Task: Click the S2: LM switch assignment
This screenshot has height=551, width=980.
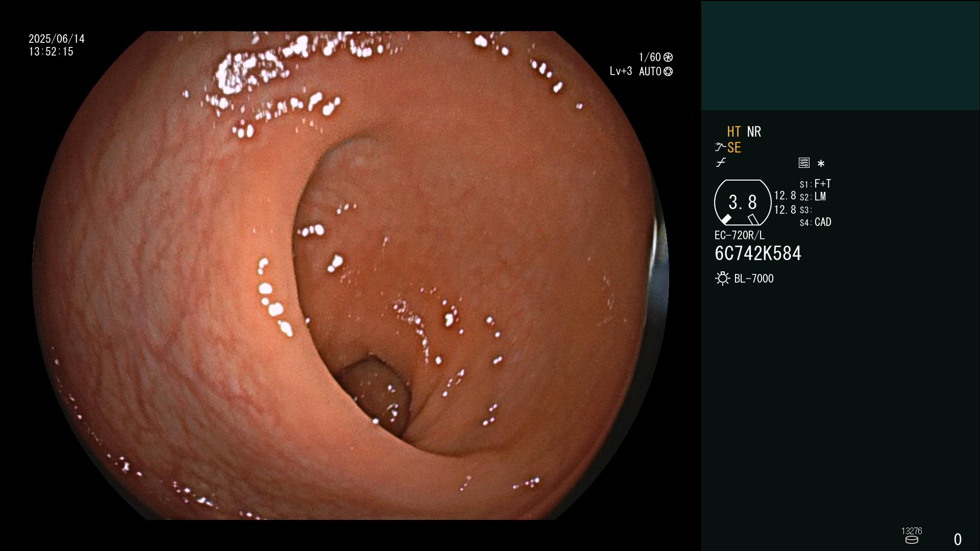Action: pyautogui.click(x=813, y=197)
